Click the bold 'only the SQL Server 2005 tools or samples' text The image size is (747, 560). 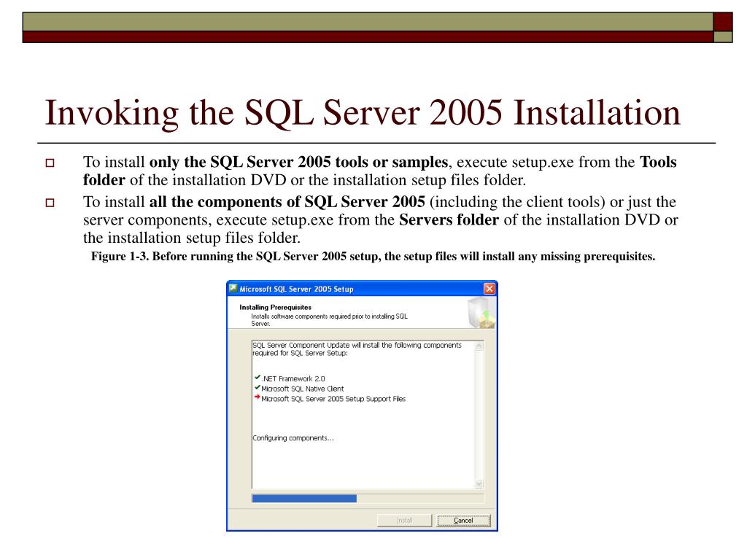pyautogui.click(x=298, y=162)
